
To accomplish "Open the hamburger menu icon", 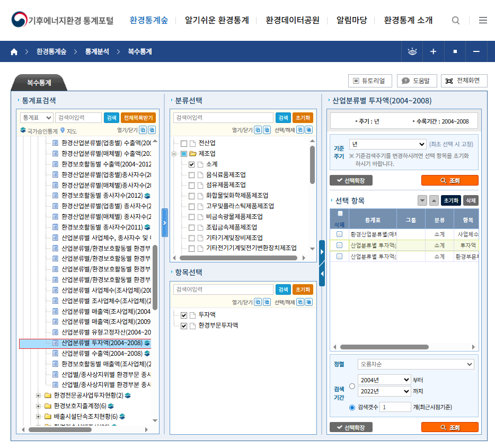I will pyautogui.click(x=483, y=21).
